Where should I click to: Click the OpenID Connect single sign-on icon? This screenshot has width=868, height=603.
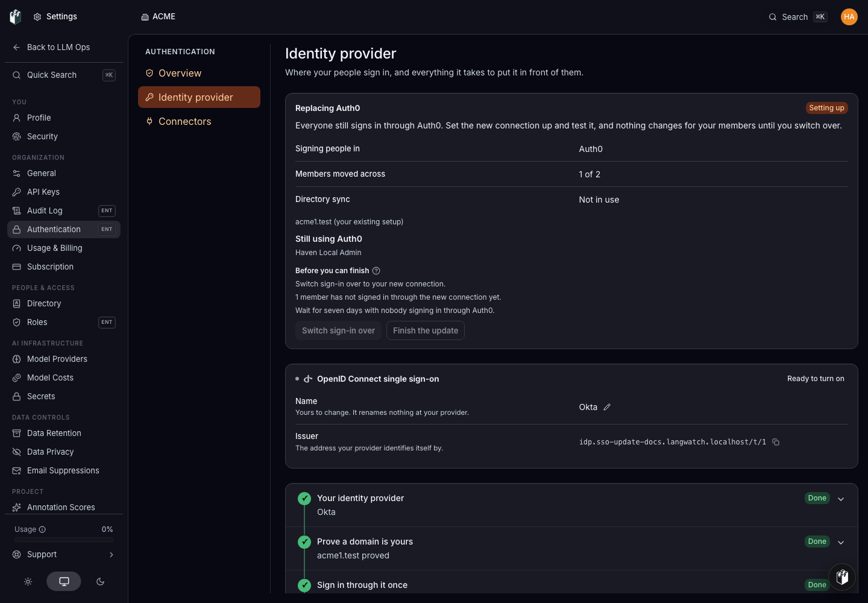click(x=308, y=379)
